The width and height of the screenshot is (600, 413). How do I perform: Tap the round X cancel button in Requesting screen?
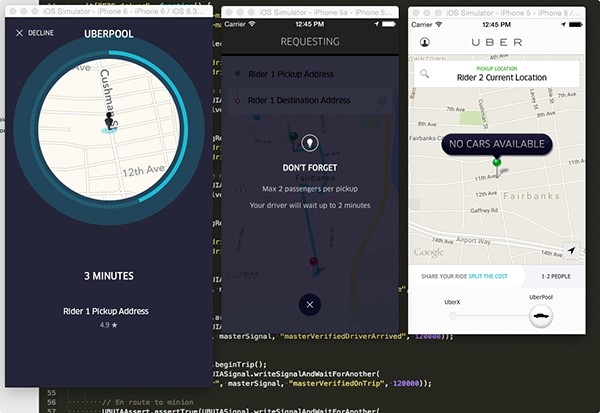(310, 305)
